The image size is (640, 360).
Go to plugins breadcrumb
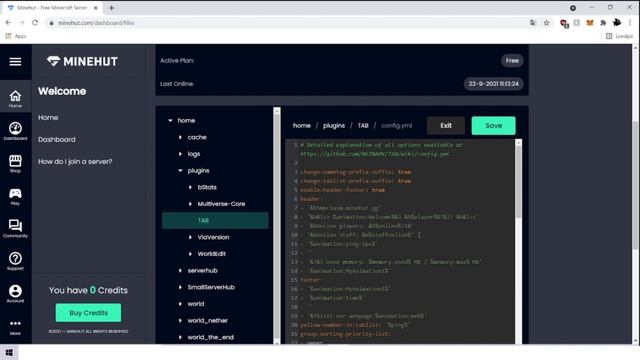click(x=334, y=126)
